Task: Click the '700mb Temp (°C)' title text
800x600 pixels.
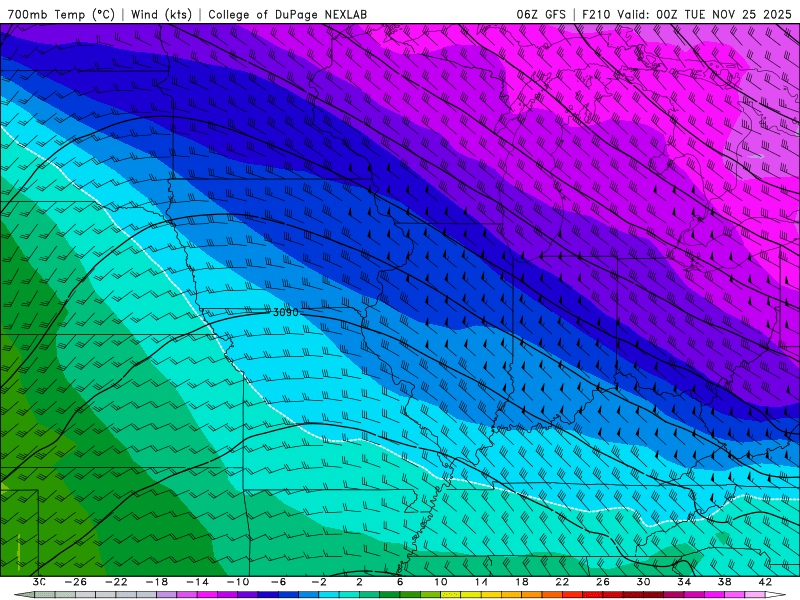Action: [61, 14]
